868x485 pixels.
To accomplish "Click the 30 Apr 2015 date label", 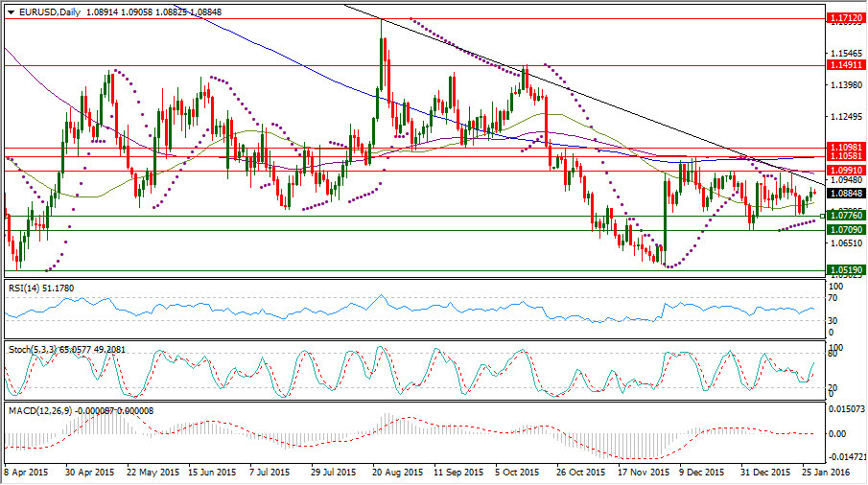I will (x=90, y=473).
